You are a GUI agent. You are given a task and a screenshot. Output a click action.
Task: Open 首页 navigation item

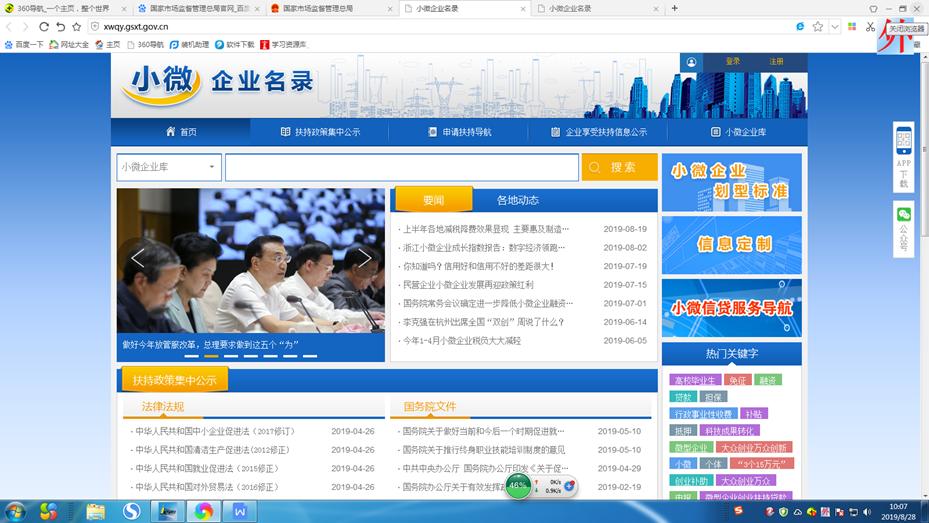[x=181, y=132]
